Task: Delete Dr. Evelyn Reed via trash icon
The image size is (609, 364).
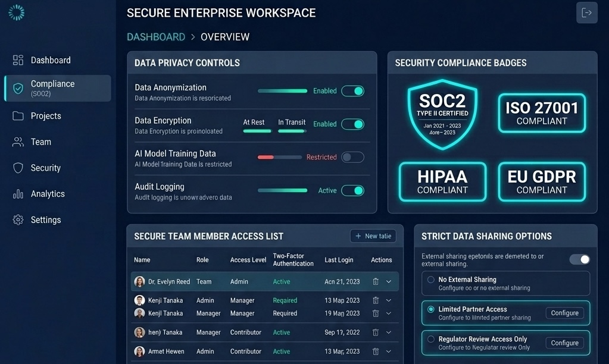Action: click(376, 281)
